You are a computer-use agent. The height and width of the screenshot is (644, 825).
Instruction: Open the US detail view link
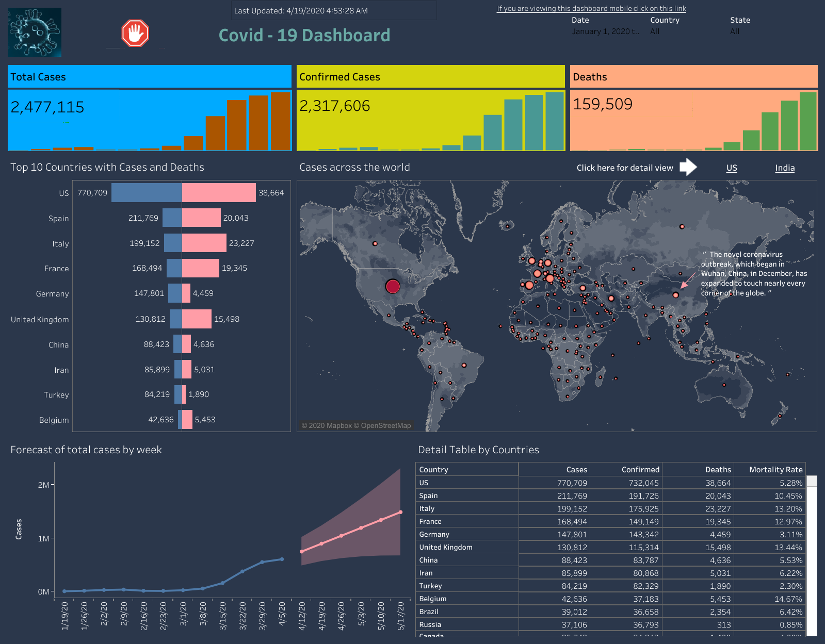(x=731, y=168)
